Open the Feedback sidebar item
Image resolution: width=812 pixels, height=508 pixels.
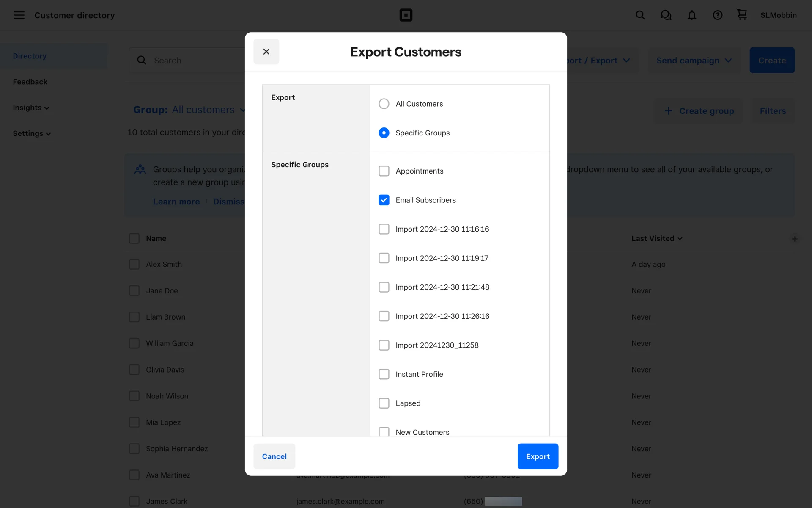(30, 82)
